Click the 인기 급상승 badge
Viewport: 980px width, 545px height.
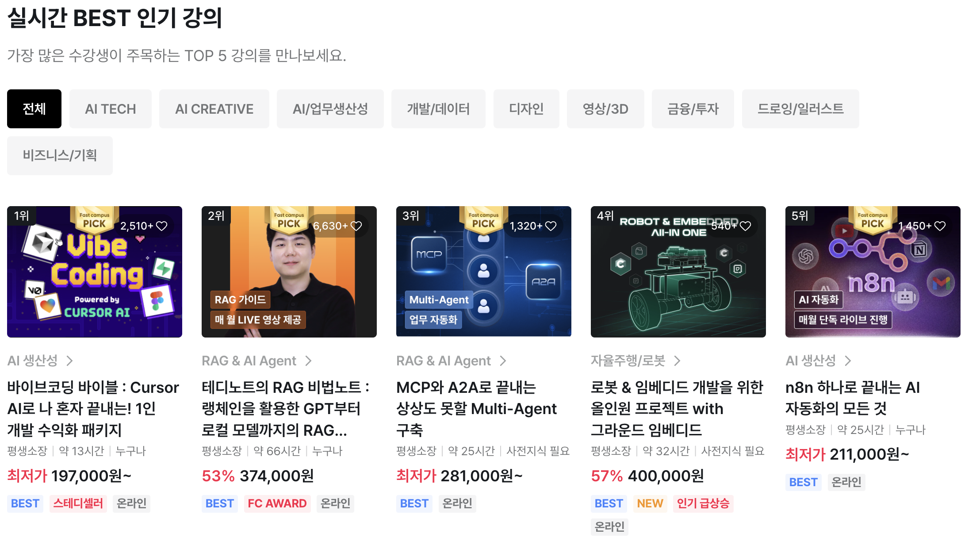coord(703,503)
